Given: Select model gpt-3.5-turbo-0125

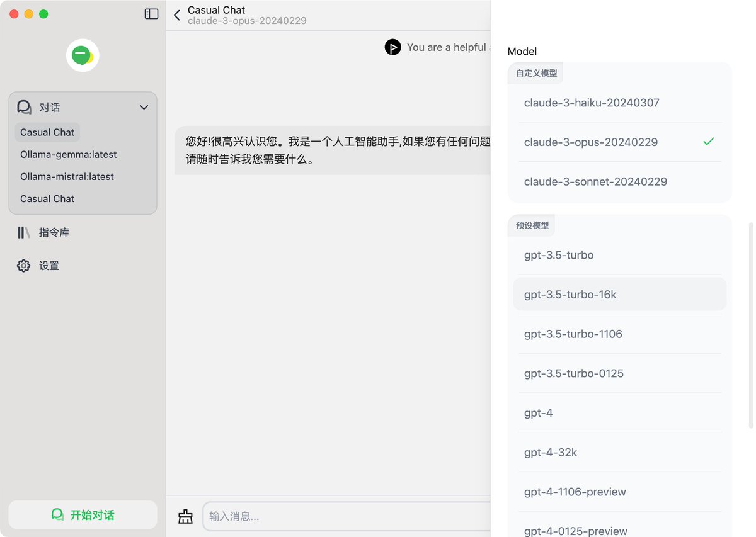Looking at the screenshot, I should 620,373.
